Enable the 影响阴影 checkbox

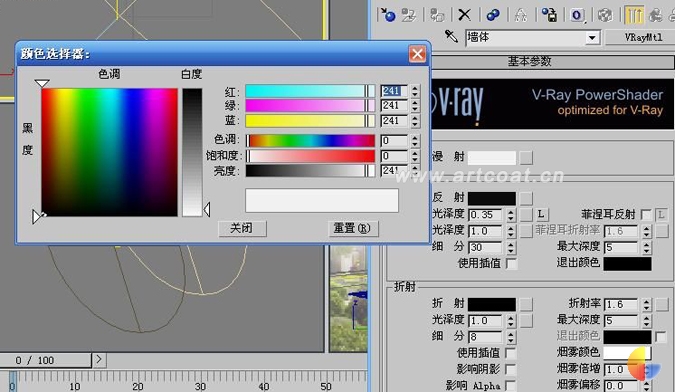click(511, 369)
